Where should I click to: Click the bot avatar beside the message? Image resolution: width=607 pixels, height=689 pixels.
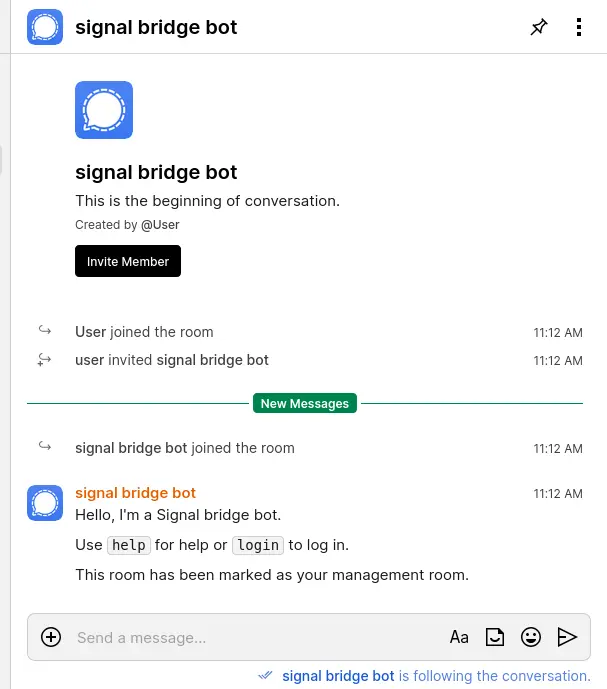[45, 503]
